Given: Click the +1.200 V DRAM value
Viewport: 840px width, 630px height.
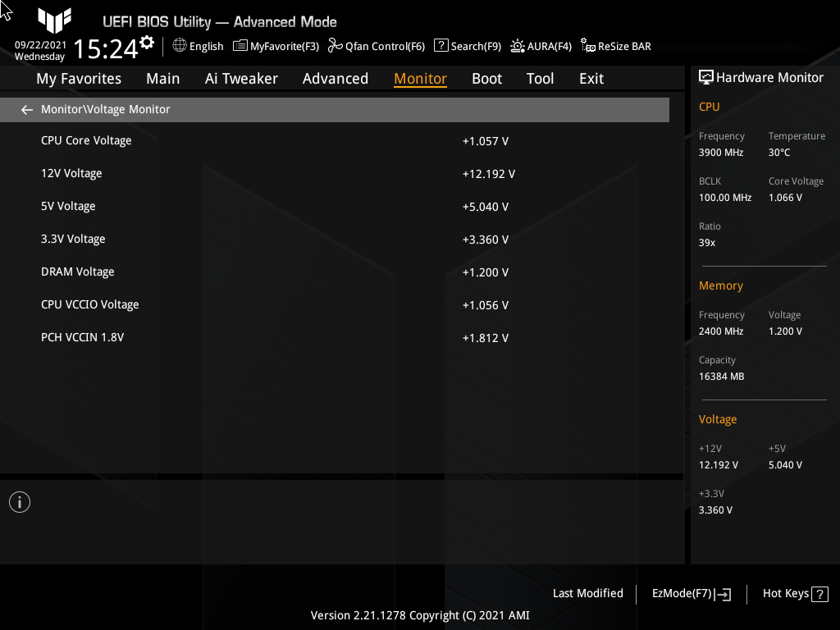Looking at the screenshot, I should pyautogui.click(x=486, y=272).
